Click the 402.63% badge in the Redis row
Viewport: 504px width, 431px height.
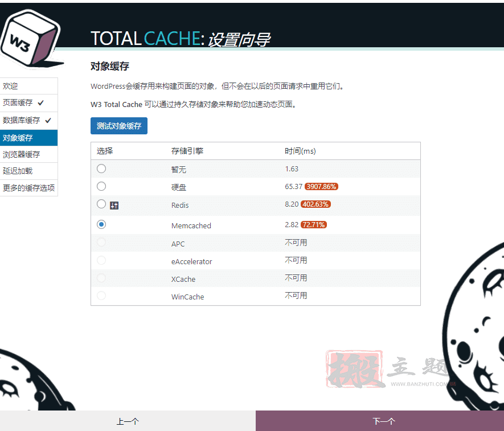coord(315,204)
